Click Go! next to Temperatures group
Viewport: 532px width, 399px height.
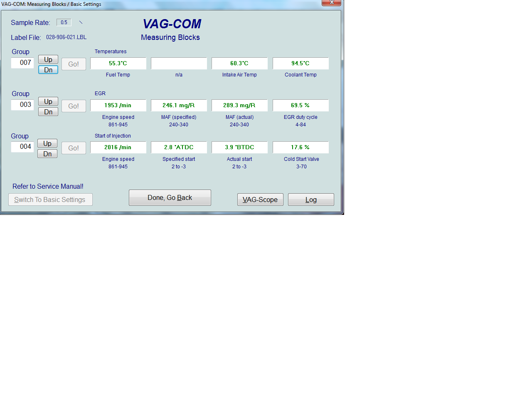click(x=74, y=64)
